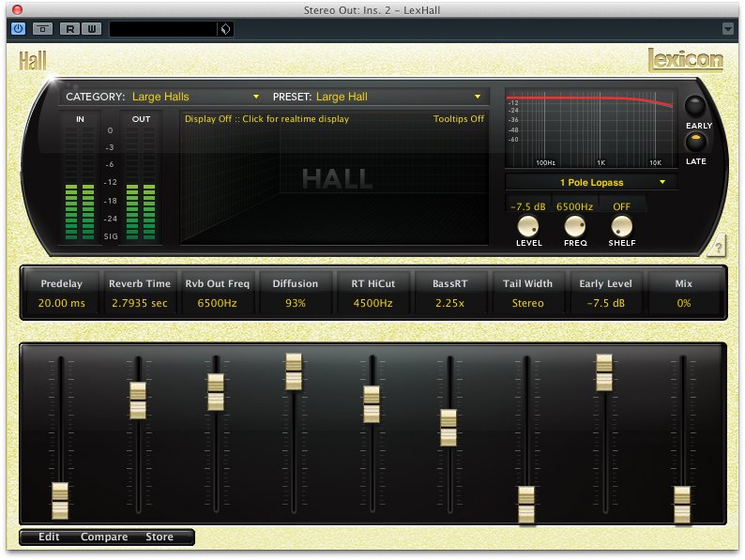Select the Reverb Time parameter cell
Screen dimensions: 745x560
[139, 293]
